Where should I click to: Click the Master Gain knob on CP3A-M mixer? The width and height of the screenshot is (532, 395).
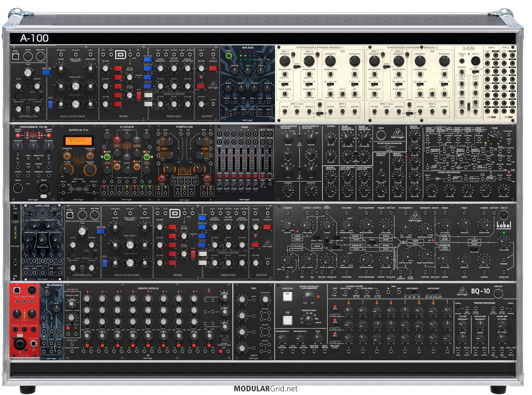[x=265, y=299]
